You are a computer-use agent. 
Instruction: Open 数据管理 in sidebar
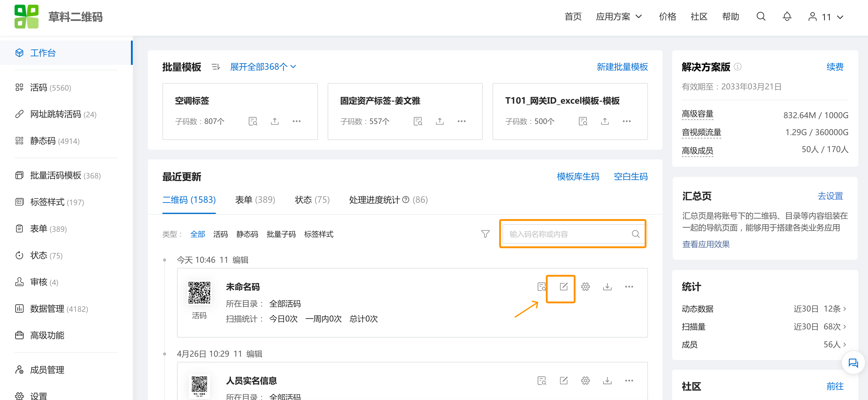(x=59, y=309)
